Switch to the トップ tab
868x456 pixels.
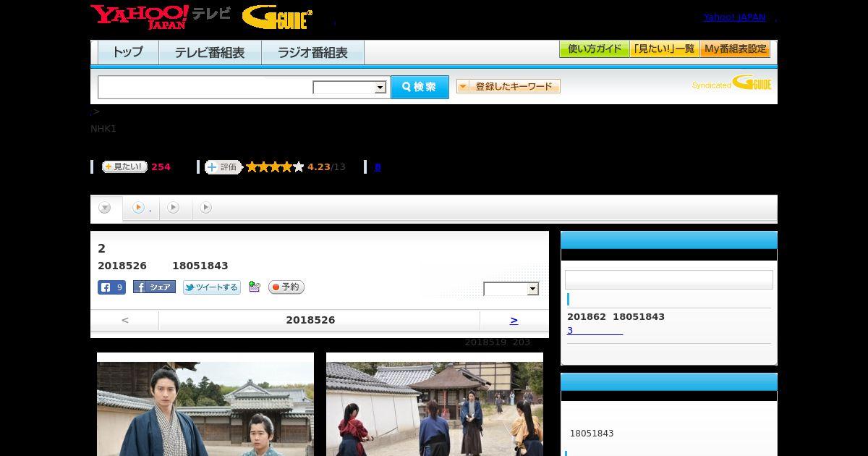[x=128, y=53]
